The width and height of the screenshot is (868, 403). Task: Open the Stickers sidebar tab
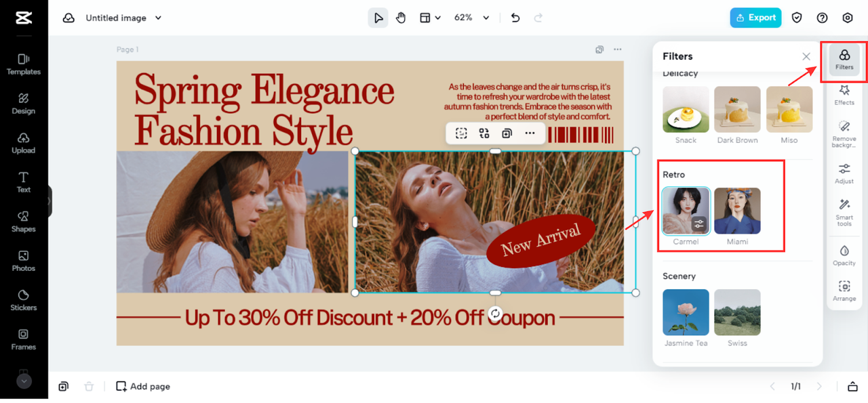coord(24,300)
